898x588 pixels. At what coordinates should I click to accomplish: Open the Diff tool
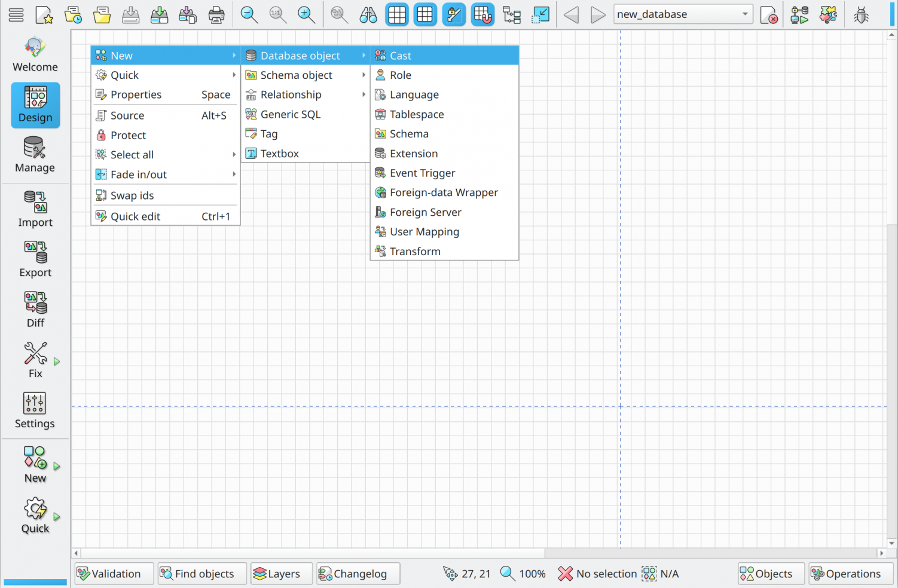click(x=35, y=310)
